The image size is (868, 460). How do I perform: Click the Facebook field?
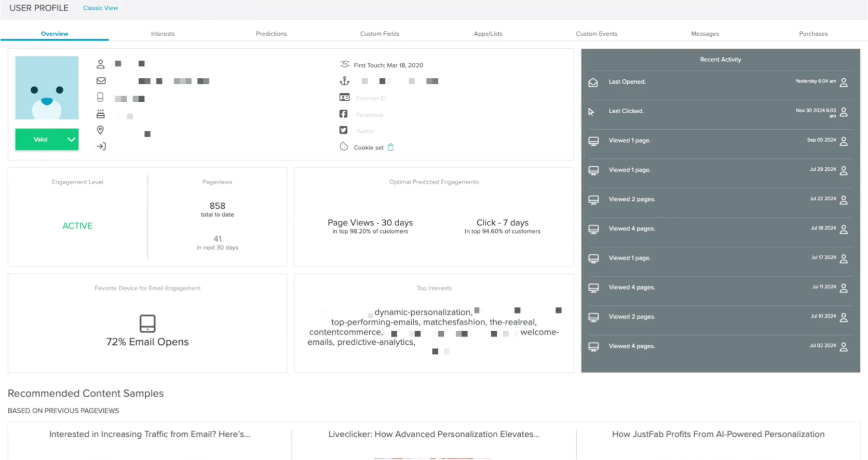tap(369, 115)
